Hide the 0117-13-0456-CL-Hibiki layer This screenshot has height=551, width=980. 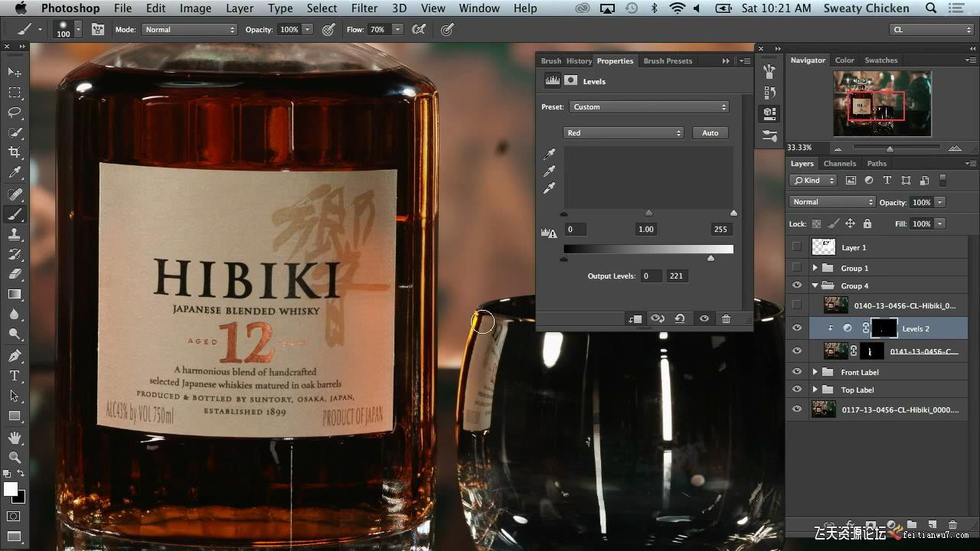point(797,409)
